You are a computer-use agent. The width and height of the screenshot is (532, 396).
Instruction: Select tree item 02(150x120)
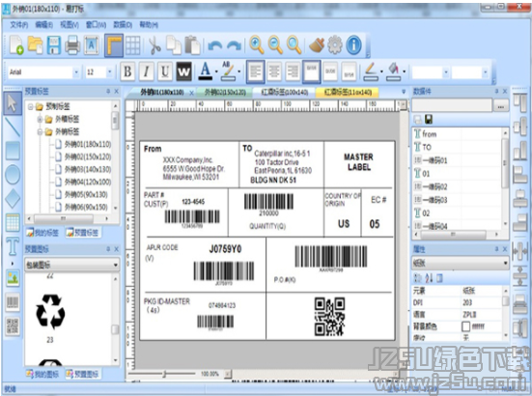(x=88, y=156)
